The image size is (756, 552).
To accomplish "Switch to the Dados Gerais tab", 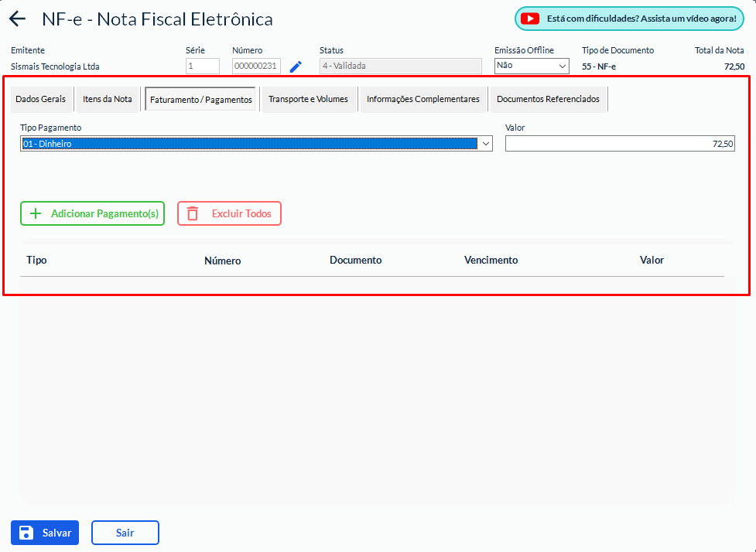I will (x=41, y=99).
